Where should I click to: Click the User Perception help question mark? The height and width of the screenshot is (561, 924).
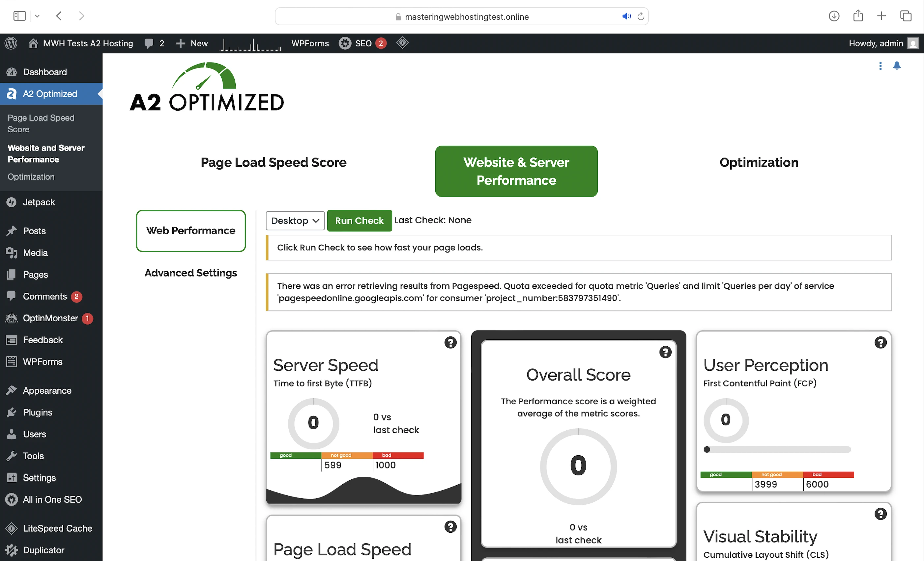[880, 342]
